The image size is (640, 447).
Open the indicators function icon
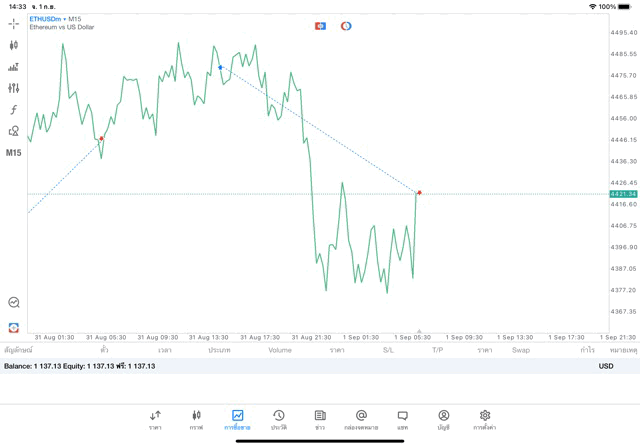pos(14,110)
